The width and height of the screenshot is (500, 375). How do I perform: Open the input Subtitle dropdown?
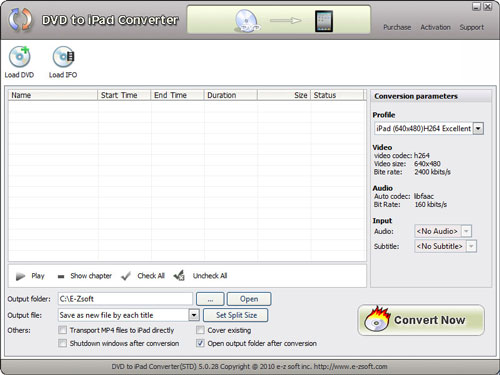(x=471, y=246)
